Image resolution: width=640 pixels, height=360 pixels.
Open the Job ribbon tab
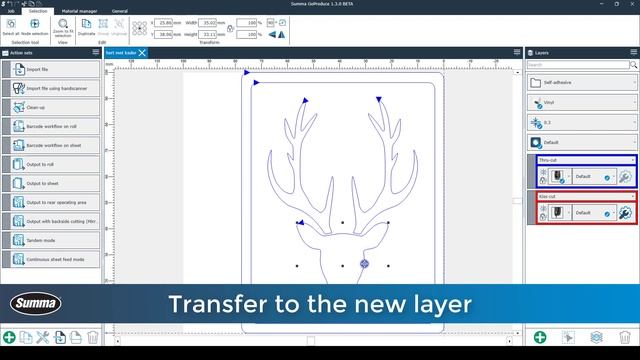11,11
